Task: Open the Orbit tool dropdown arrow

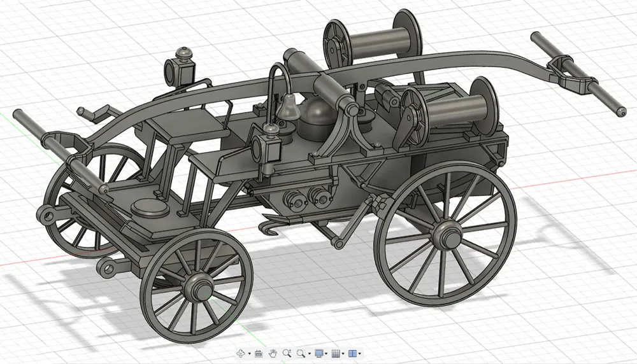Action: (250, 353)
